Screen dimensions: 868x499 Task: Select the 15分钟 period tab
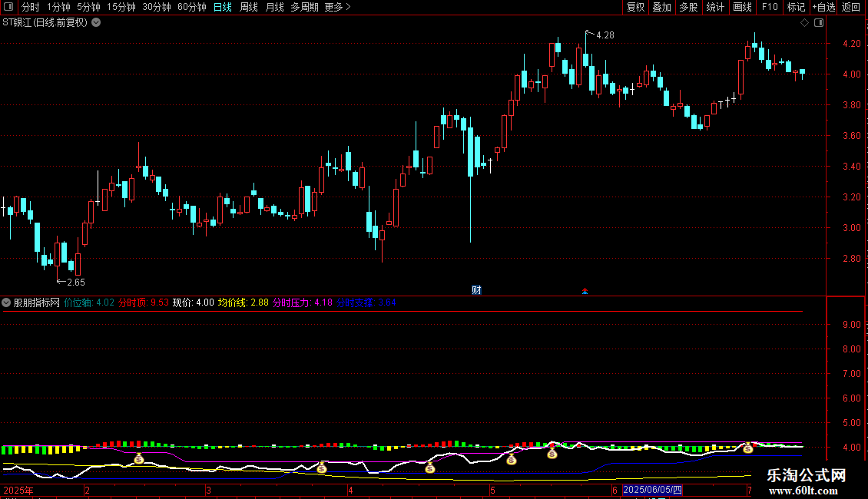121,7
